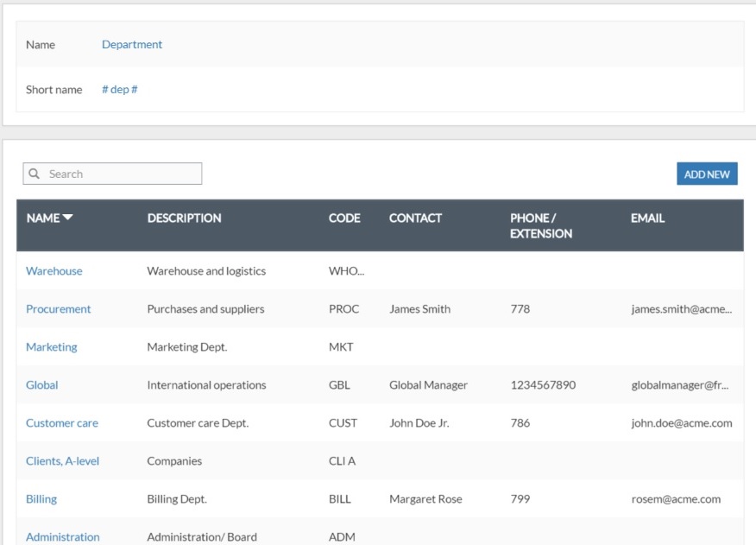Open the Procurement department link

click(58, 309)
